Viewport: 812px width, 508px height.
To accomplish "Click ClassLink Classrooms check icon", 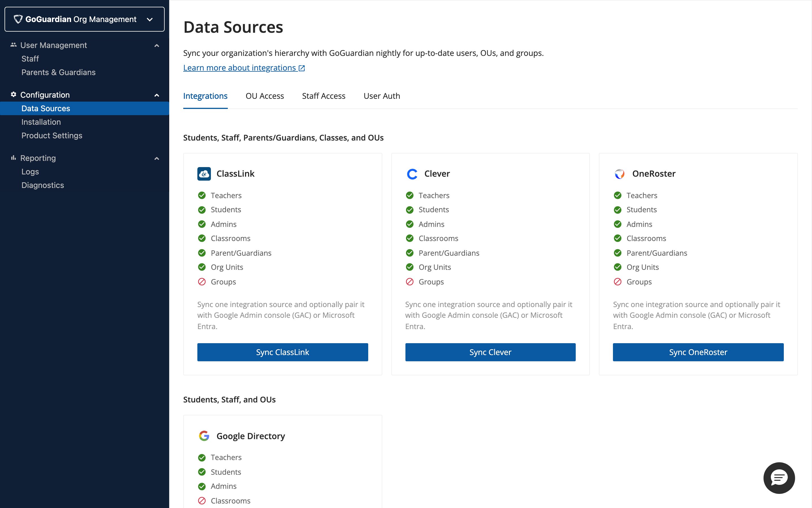I will (202, 238).
